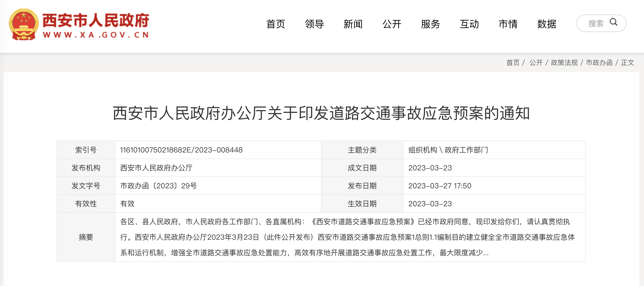Open the 首页 navigation menu item

tap(276, 24)
